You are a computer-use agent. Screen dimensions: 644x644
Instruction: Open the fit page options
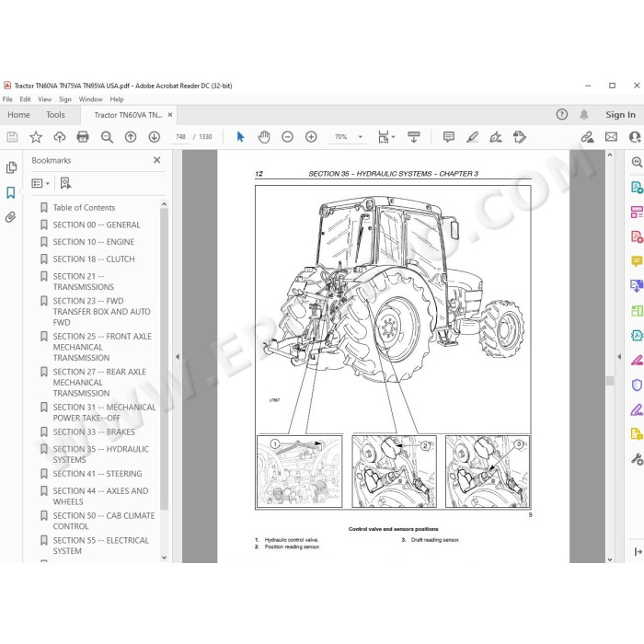pos(386,137)
